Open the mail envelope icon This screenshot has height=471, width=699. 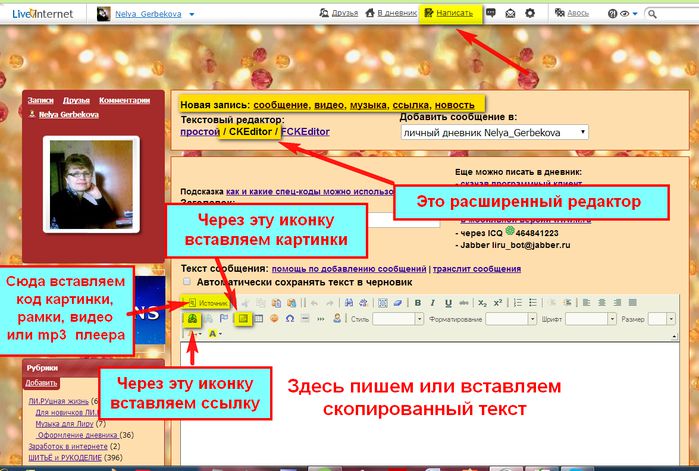510,13
